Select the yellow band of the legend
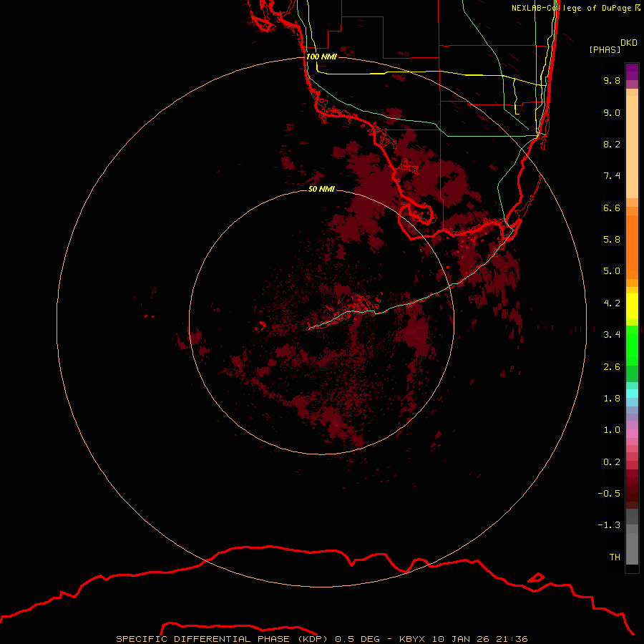644x644 pixels. tap(632, 306)
